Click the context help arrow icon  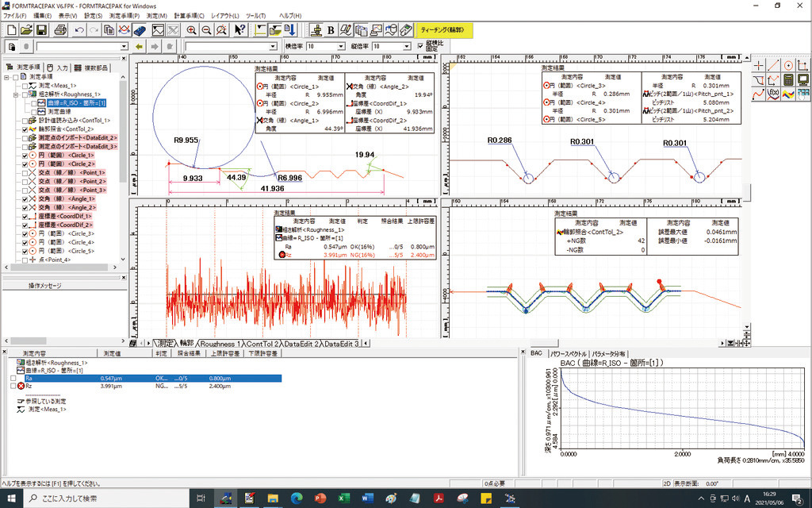tap(241, 30)
